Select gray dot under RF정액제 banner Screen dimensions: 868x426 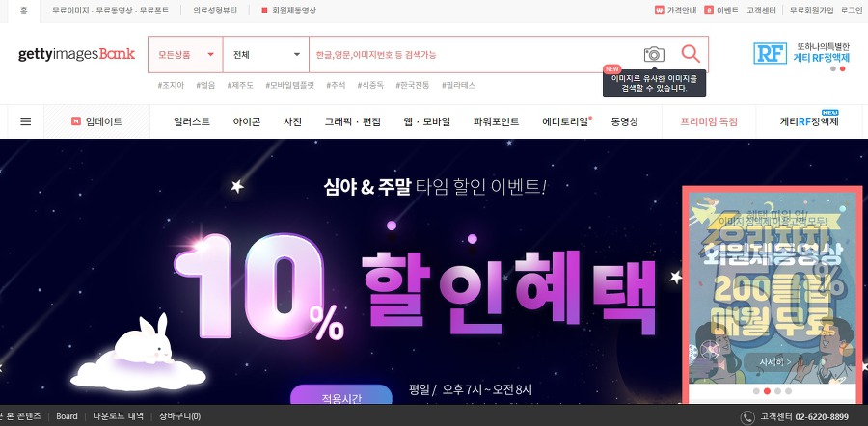pyautogui.click(x=833, y=69)
